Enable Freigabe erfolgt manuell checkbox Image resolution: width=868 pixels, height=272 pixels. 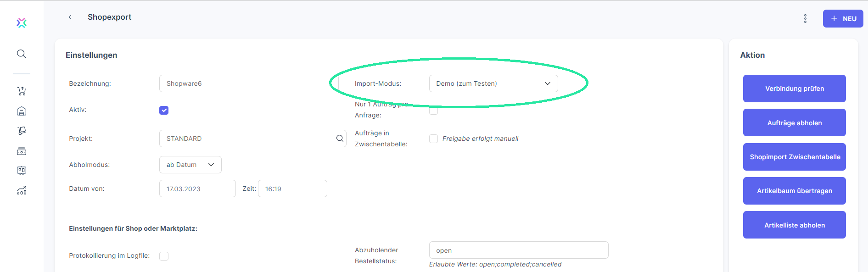(433, 139)
